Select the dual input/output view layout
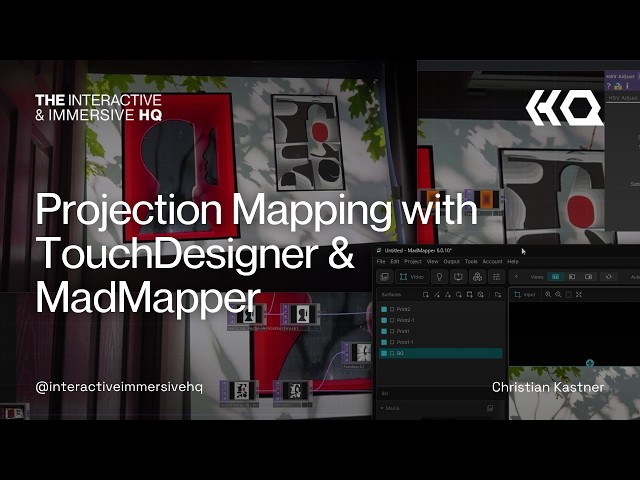Viewport: 640px width, 480px height. click(x=556, y=277)
